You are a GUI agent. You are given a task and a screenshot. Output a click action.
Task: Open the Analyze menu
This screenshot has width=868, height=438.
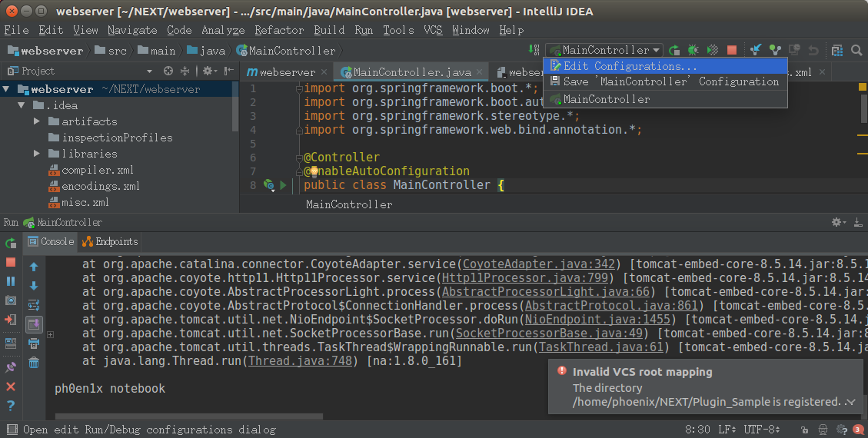pos(223,30)
